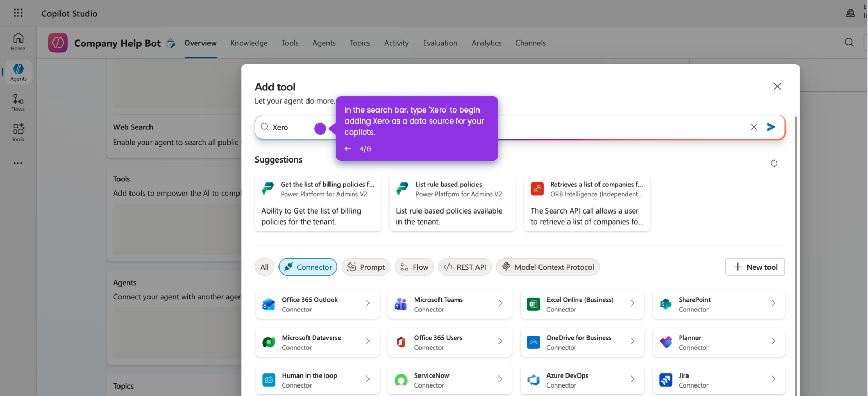Expand the Office 365 Outlook chevron
Image resolution: width=868 pixels, height=396 pixels.
(368, 303)
